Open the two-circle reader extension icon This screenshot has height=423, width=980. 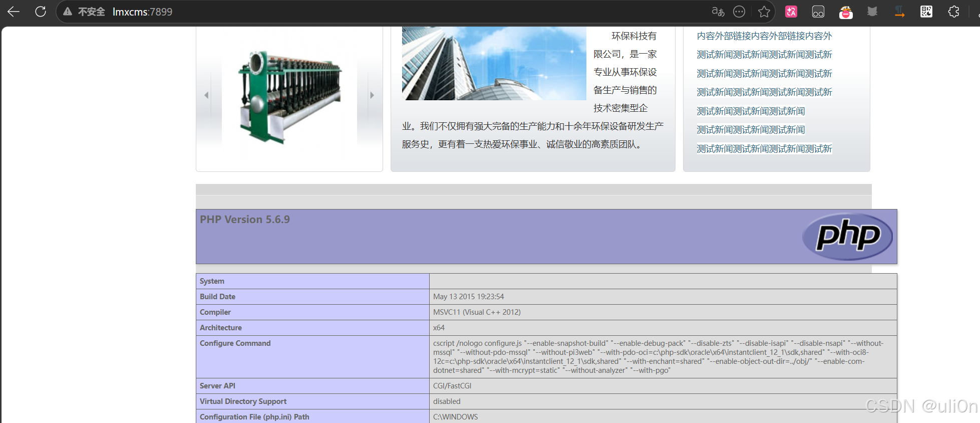coord(818,12)
